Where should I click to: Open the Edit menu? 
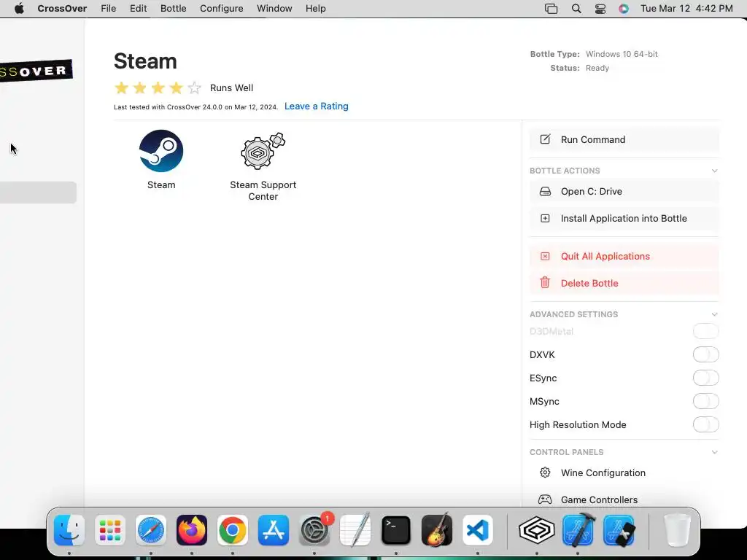(138, 9)
